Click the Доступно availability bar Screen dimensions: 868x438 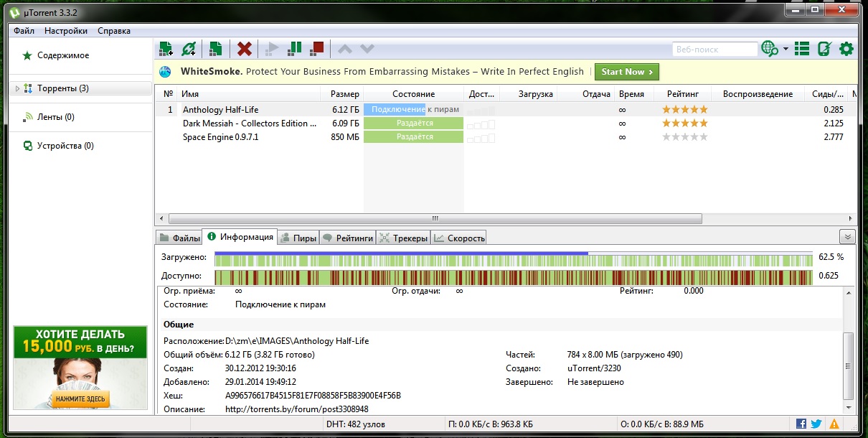point(514,276)
